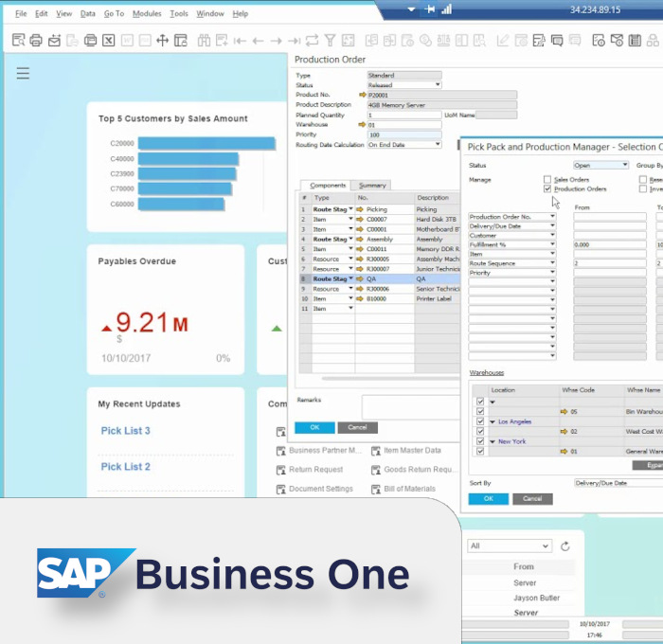Screen dimensions: 663x644
Task: Toggle checkbox for warehouse 02 row
Action: (480, 431)
